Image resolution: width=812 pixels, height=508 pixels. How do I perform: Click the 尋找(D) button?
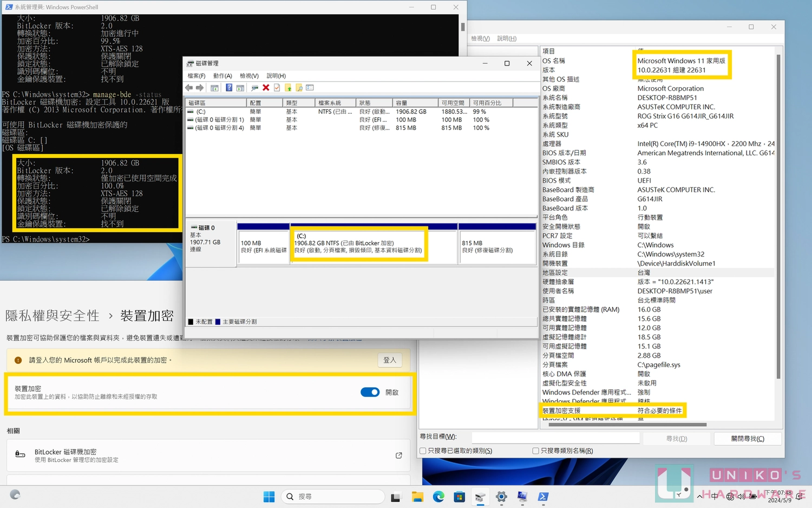[677, 439]
